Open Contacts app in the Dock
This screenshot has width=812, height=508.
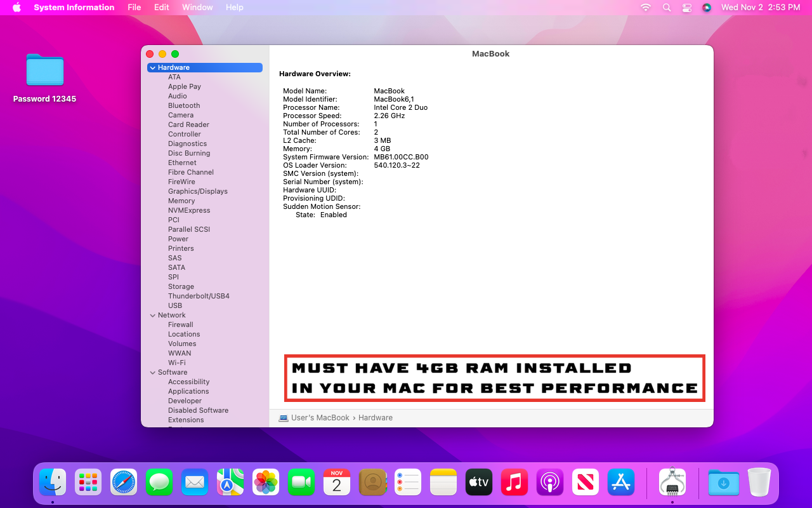pyautogui.click(x=372, y=482)
